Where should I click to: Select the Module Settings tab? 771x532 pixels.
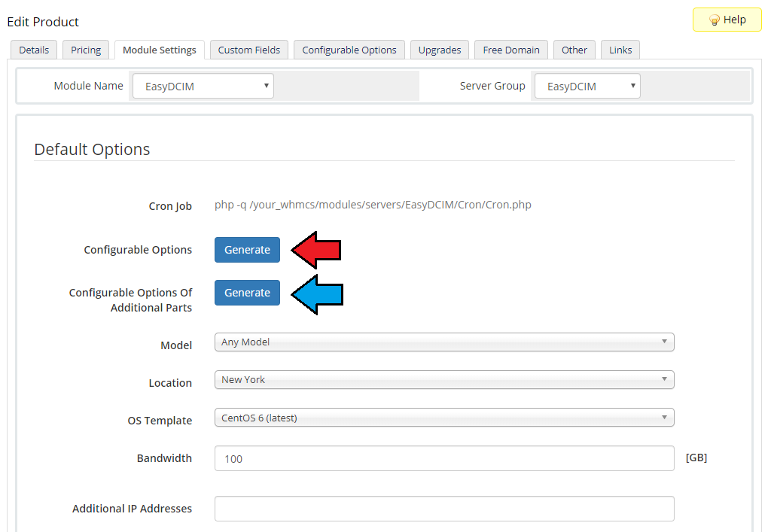[x=160, y=50]
